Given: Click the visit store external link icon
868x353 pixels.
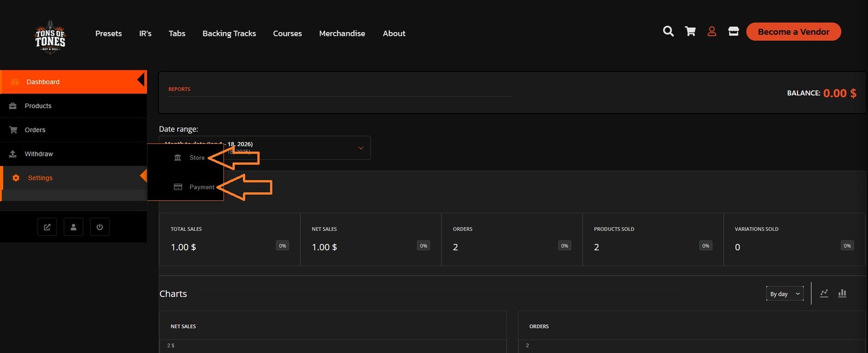Looking at the screenshot, I should pyautogui.click(x=47, y=227).
